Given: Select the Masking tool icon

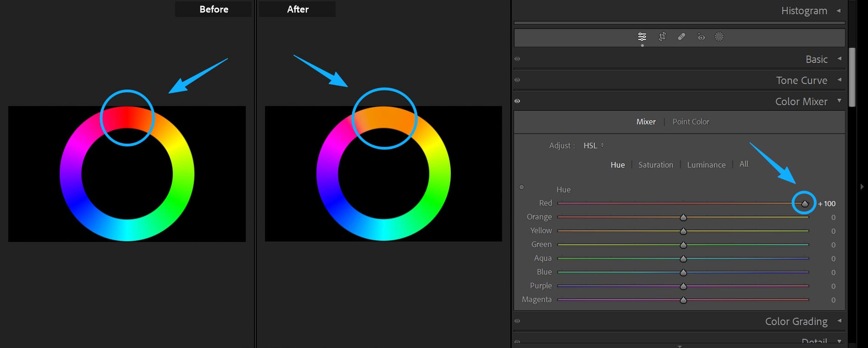Looking at the screenshot, I should pyautogui.click(x=719, y=37).
